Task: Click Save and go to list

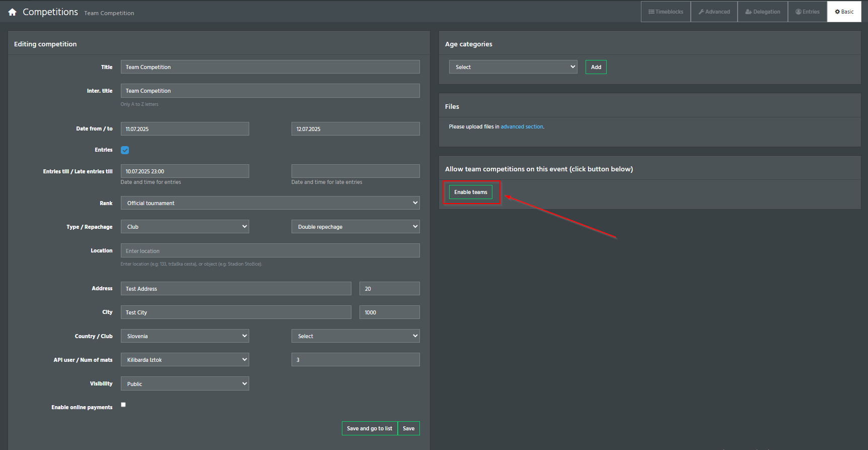Action: 370,428
